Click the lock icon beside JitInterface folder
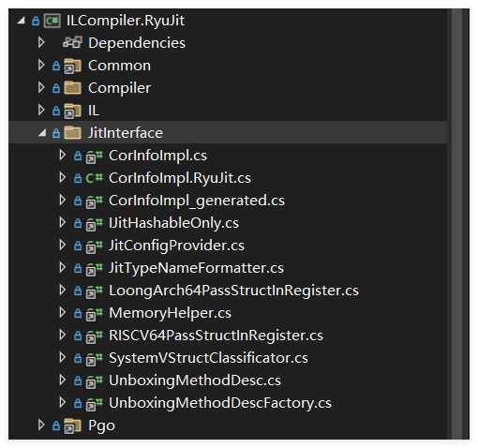The image size is (478, 448). 56,133
